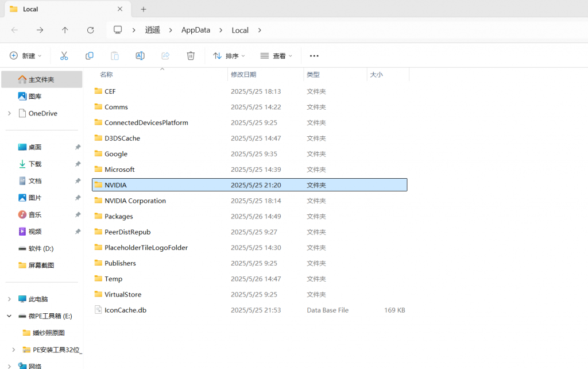588x369 pixels.
Task: Click the Cut scissors icon
Action: coord(64,56)
